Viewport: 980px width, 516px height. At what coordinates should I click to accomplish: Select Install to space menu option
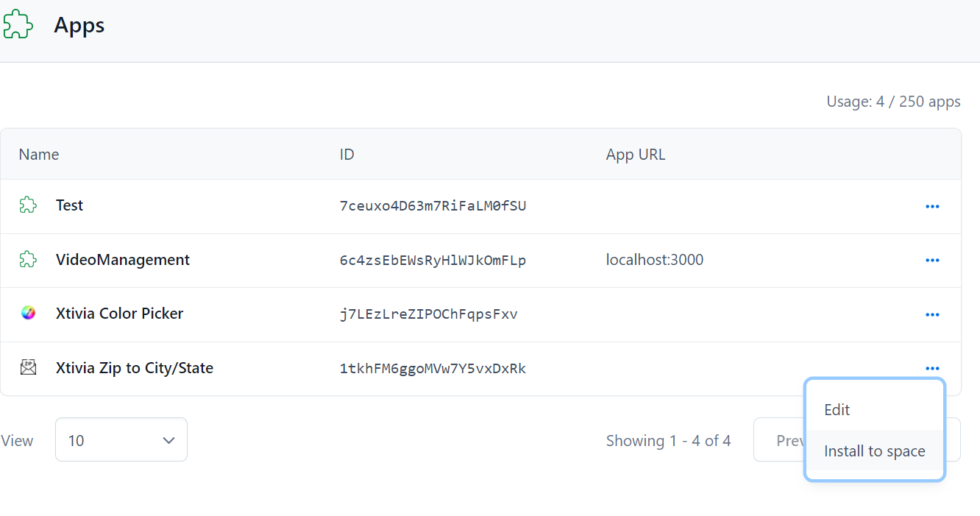pos(874,451)
